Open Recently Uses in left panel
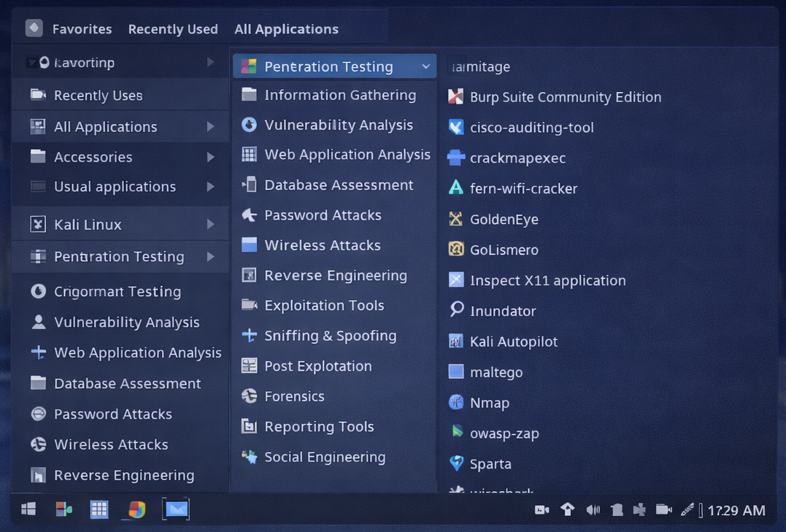Viewport: 786px width, 532px height. click(120, 95)
